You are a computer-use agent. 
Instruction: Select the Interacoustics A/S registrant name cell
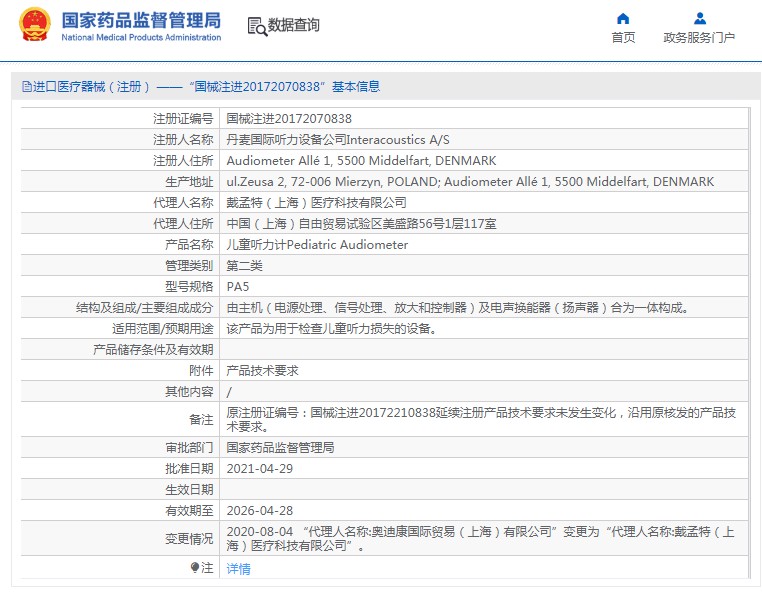pos(338,139)
